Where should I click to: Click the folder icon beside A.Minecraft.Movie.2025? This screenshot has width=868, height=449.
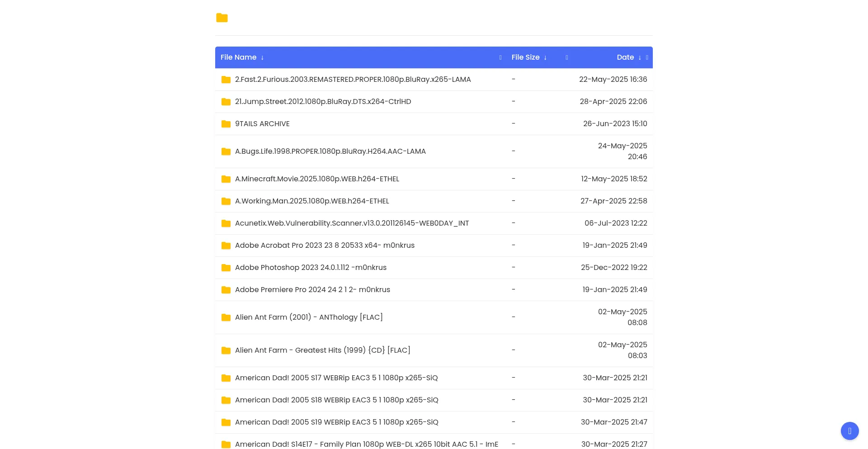226,179
